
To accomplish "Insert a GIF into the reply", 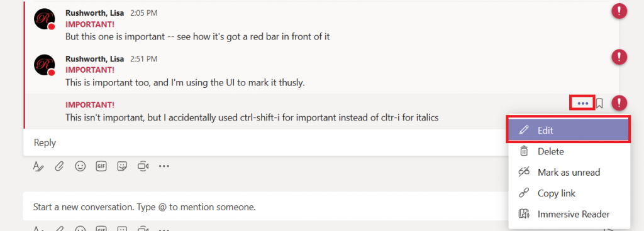I will point(101,166).
